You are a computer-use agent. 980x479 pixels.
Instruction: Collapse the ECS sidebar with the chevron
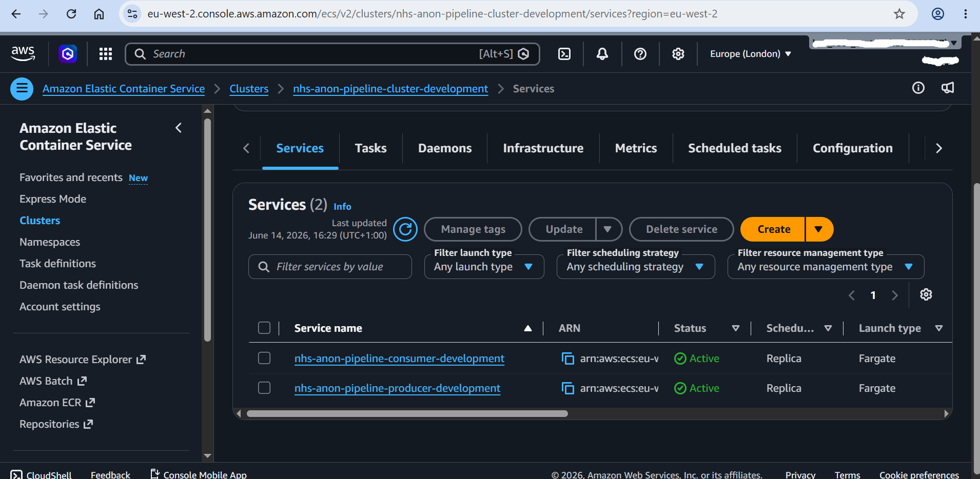[179, 128]
